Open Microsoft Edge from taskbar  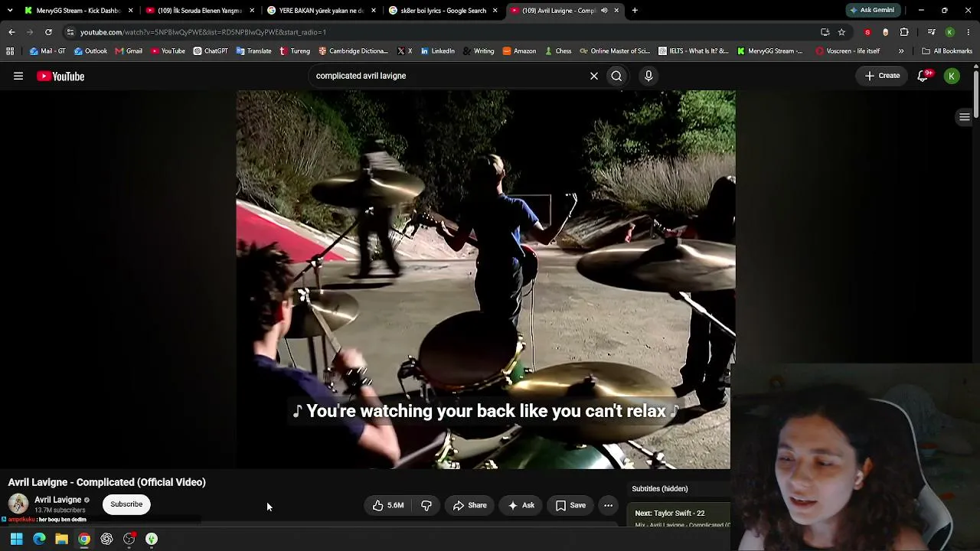(39, 539)
